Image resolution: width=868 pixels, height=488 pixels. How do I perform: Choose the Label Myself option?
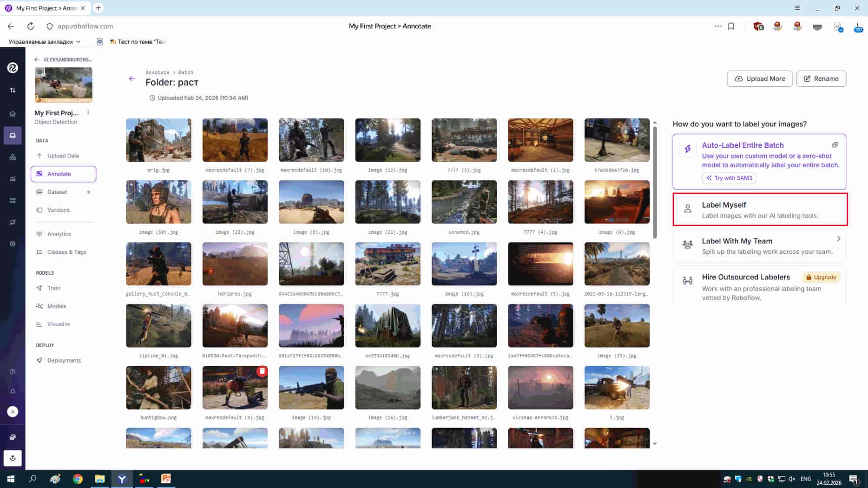(760, 210)
